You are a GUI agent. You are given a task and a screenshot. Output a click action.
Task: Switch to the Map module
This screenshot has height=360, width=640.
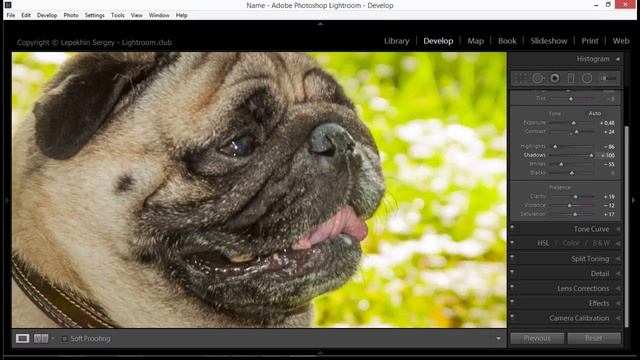tap(476, 41)
